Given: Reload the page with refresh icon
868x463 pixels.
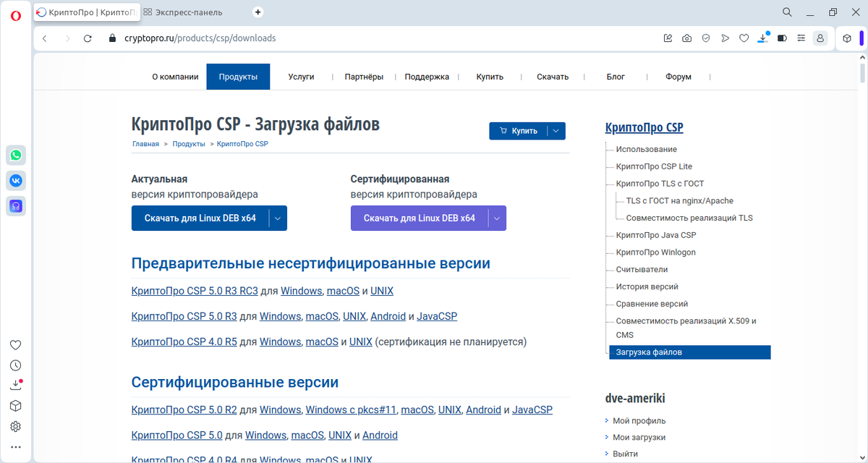Looking at the screenshot, I should click(88, 38).
